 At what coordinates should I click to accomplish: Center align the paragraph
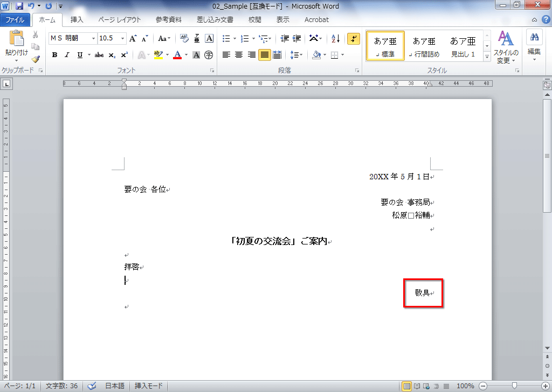pyautogui.click(x=239, y=55)
